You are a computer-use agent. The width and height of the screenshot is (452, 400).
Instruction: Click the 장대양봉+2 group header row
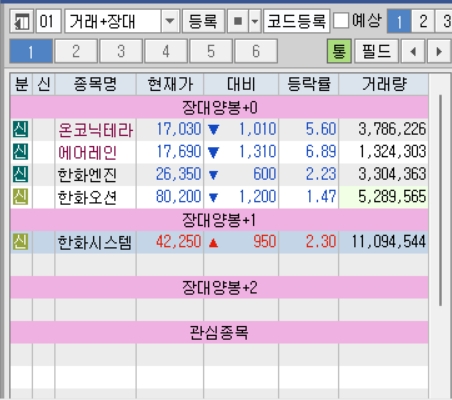(x=219, y=287)
